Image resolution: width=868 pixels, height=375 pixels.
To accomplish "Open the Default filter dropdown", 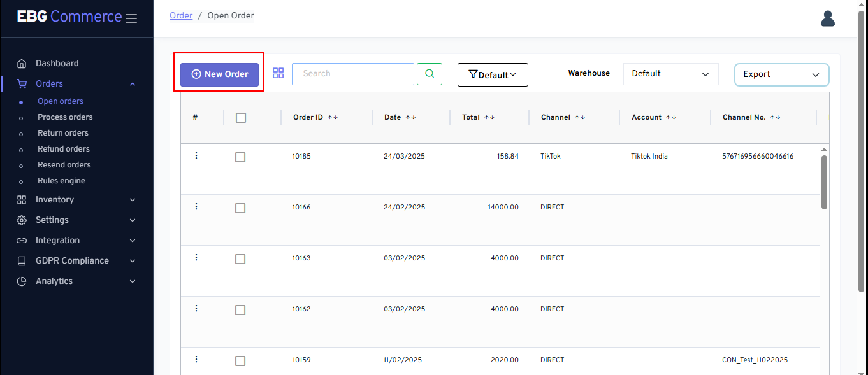I will (x=493, y=75).
